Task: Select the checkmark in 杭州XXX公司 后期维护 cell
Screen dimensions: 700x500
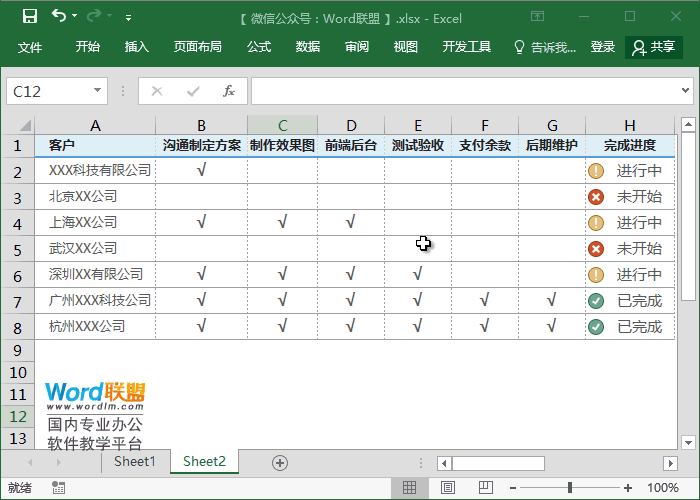Action: point(552,325)
